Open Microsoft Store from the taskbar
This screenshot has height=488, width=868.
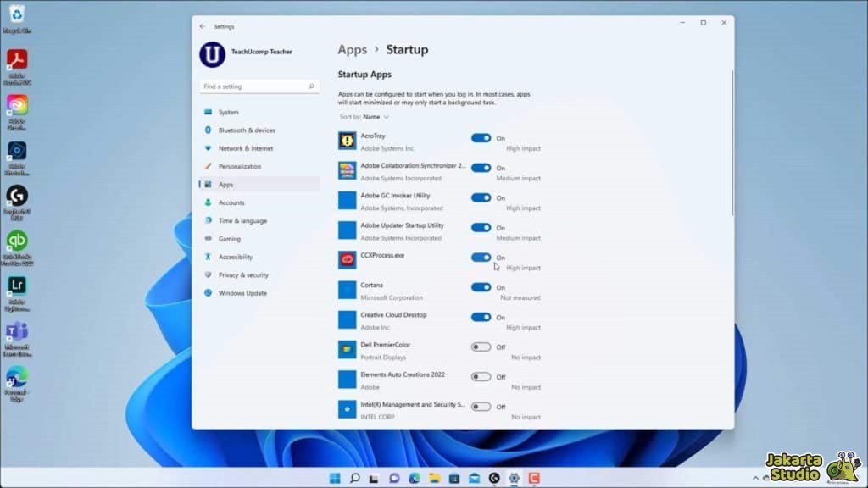(454, 478)
